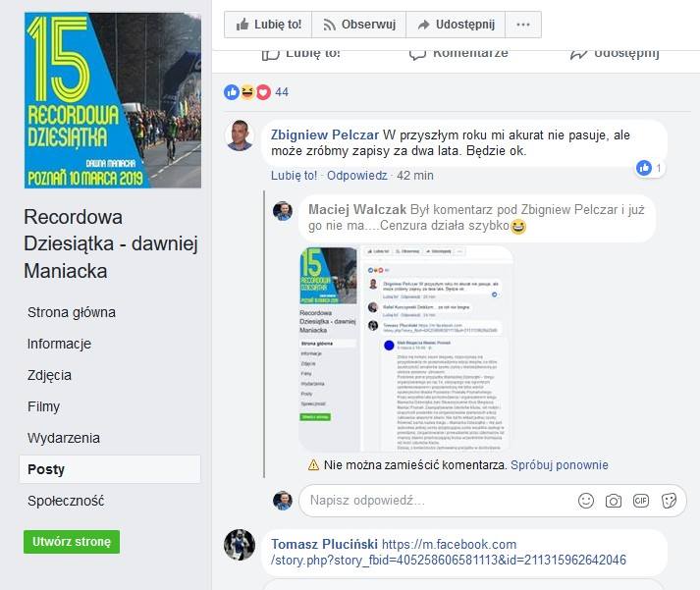Open sticker picker in reply box
700x590 pixels.
[669, 501]
